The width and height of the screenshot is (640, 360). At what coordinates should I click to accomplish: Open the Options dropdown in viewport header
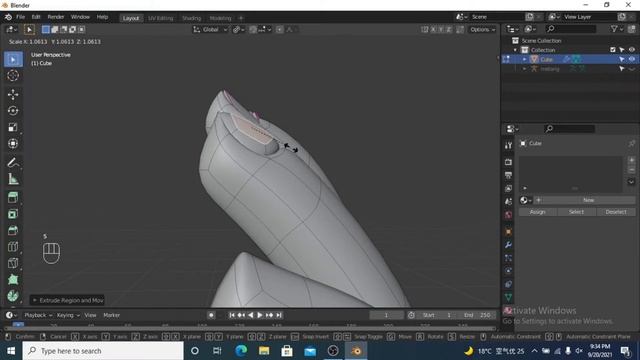point(482,29)
